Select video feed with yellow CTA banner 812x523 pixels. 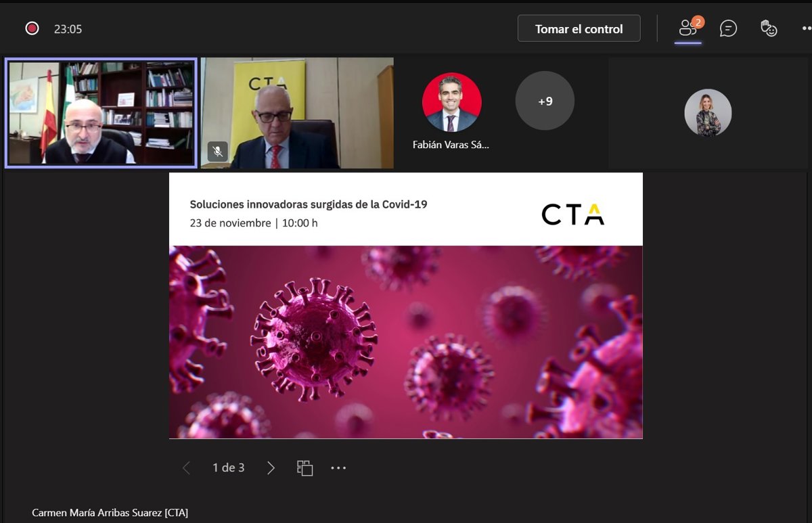[x=297, y=112]
